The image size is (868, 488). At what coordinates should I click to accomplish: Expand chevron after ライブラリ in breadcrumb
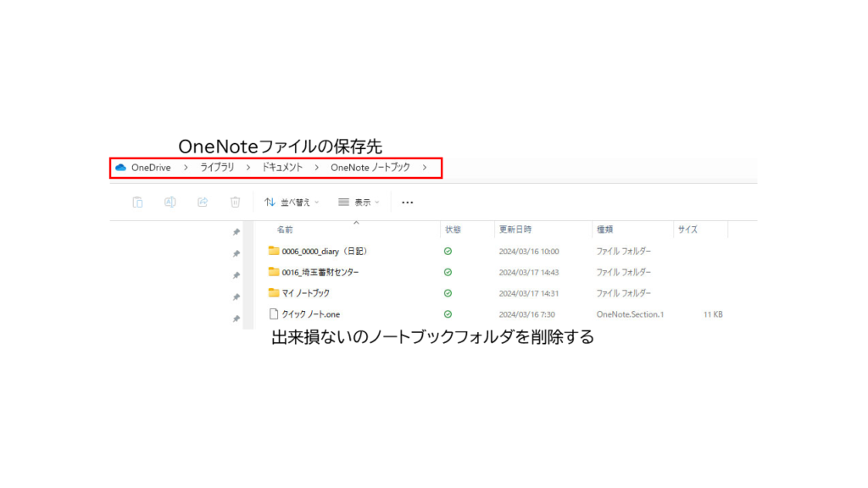coord(248,167)
